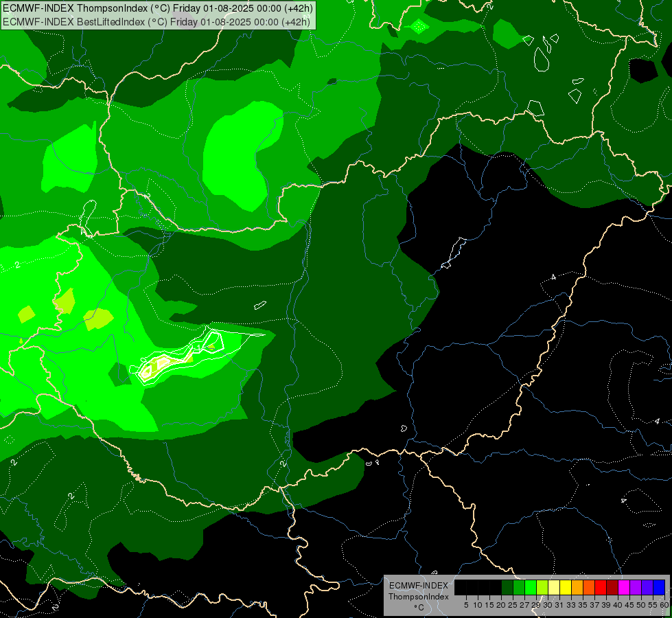Click the yellow 31-33 legend swatch
This screenshot has width=672, height=618.
pyautogui.click(x=566, y=587)
